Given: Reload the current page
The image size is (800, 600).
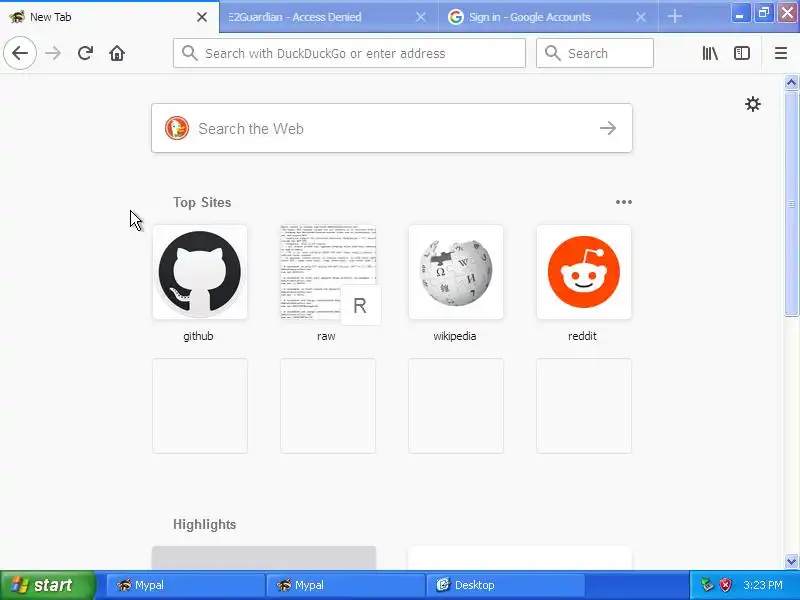Looking at the screenshot, I should tap(85, 53).
